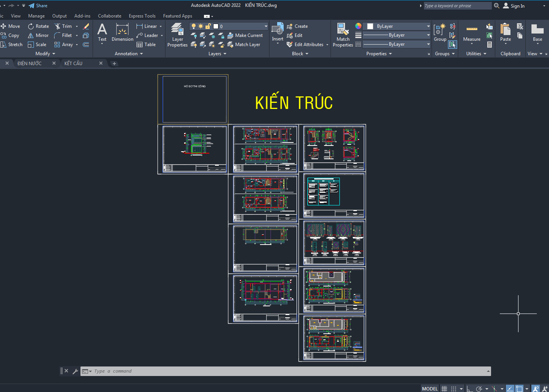The height and width of the screenshot is (392, 549).
Task: Switch to the KẾT CẤU drawing tab
Action: (x=73, y=63)
